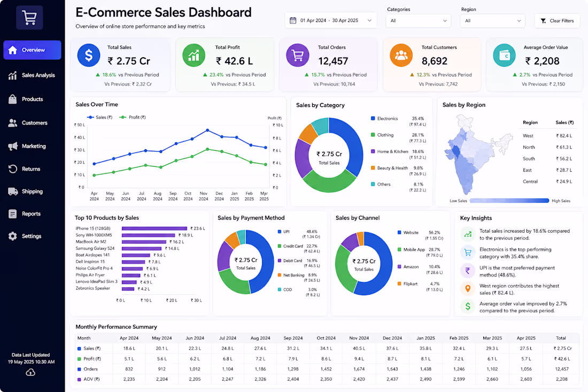588x392 pixels.
Task: Click the blue dollar Total Sales icon
Action: 89,56
